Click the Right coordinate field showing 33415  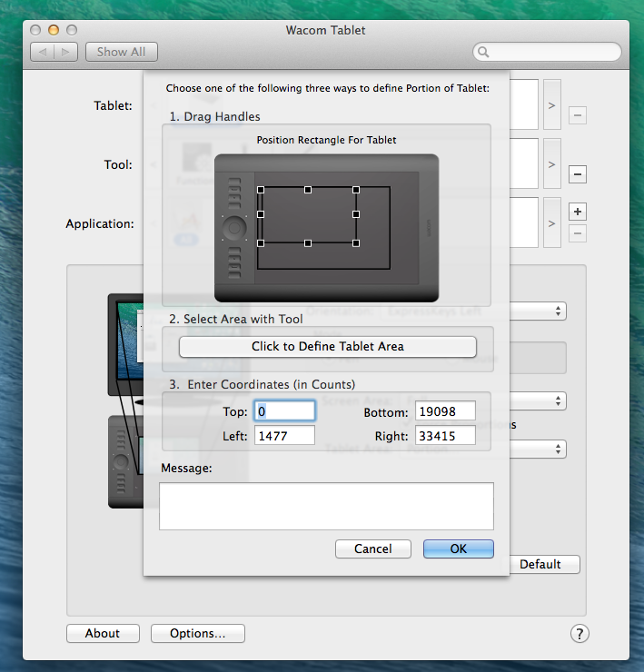445,435
